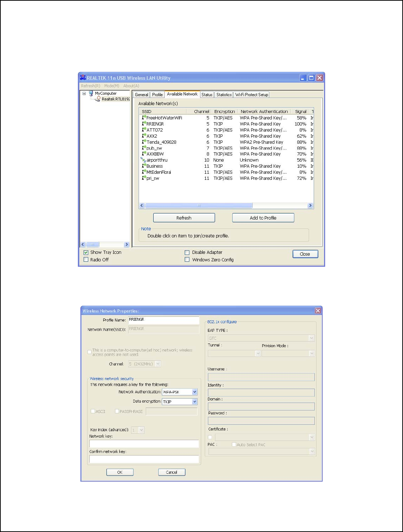
Task: Click the pub_sw network signal icon
Action: (144, 148)
